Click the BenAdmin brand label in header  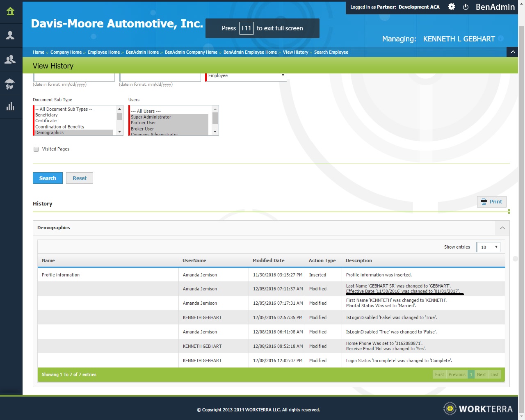coord(495,7)
